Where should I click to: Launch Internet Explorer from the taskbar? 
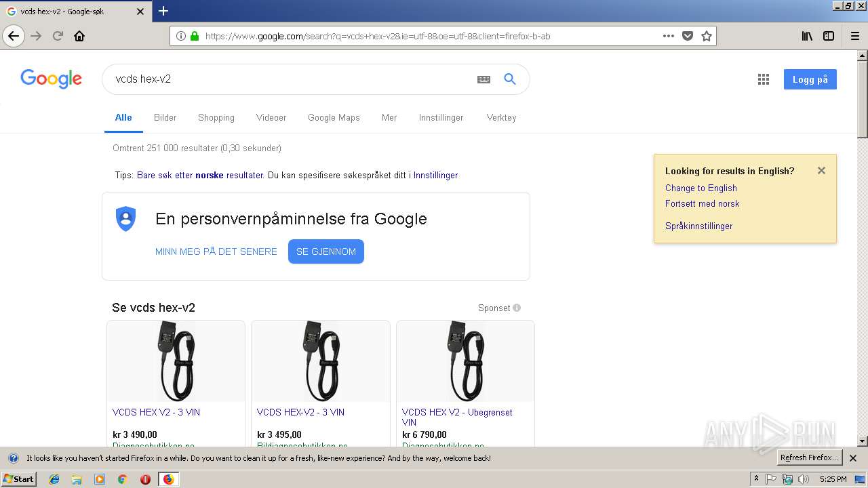point(54,479)
